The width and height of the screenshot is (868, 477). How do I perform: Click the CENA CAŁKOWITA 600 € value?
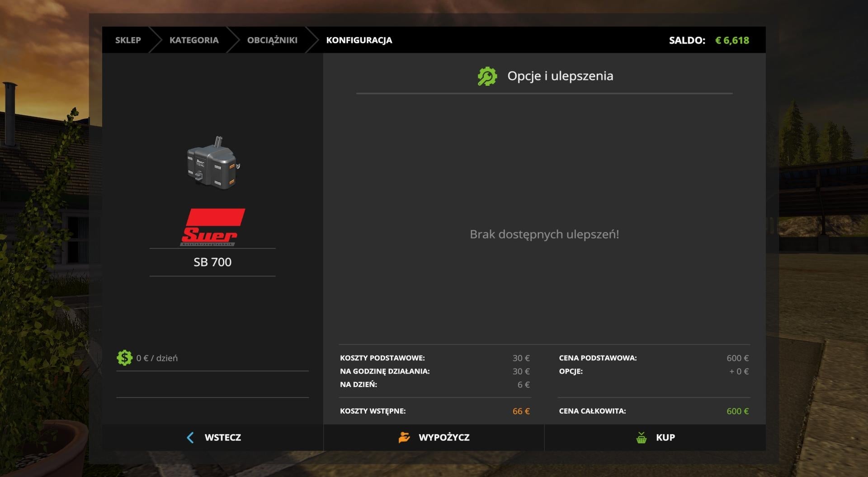[738, 411]
